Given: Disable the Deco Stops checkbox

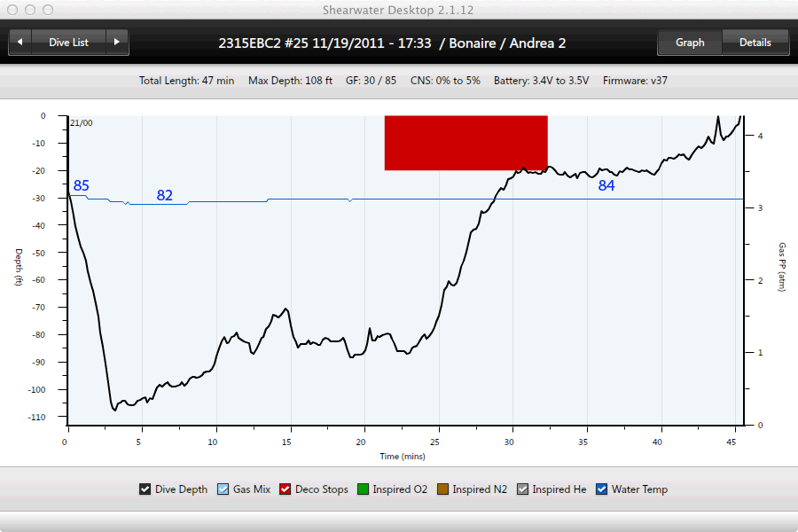Looking at the screenshot, I should point(285,489).
